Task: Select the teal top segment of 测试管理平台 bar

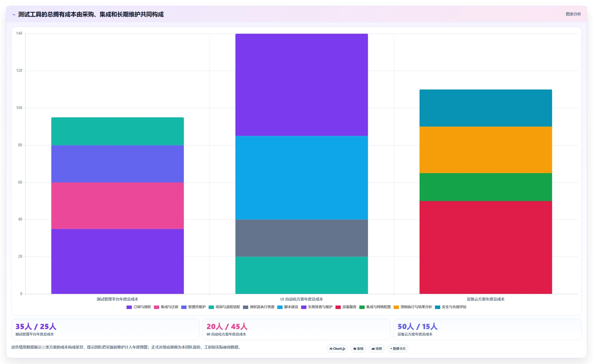Action: coord(118,131)
